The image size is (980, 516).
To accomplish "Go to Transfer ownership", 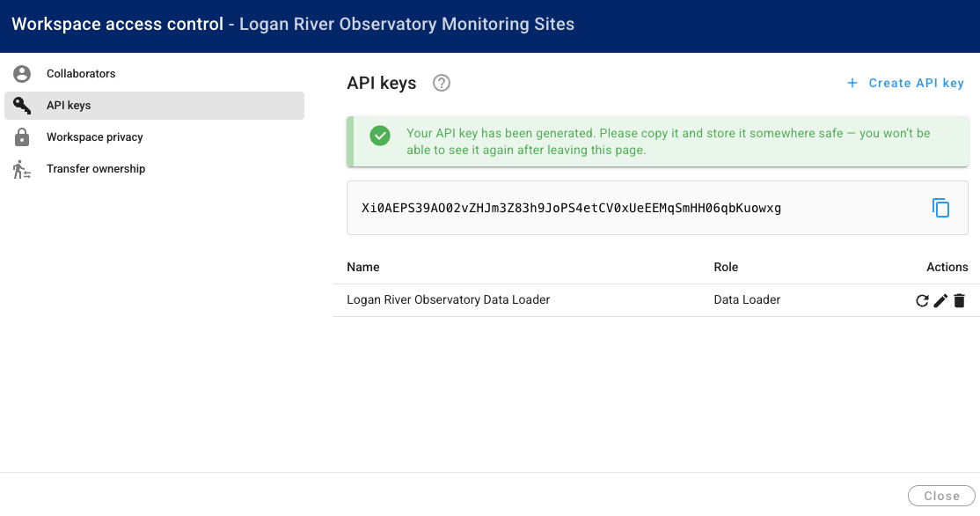I will pos(154,169).
